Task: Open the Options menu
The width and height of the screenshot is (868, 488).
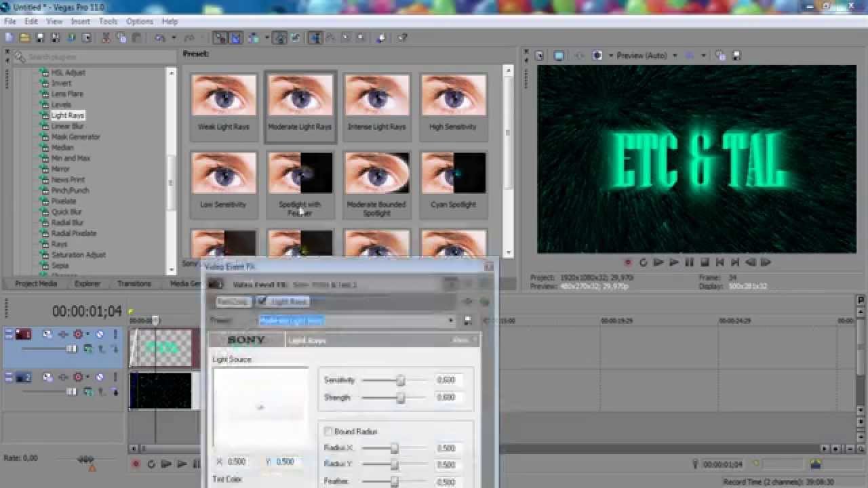Action: point(140,22)
